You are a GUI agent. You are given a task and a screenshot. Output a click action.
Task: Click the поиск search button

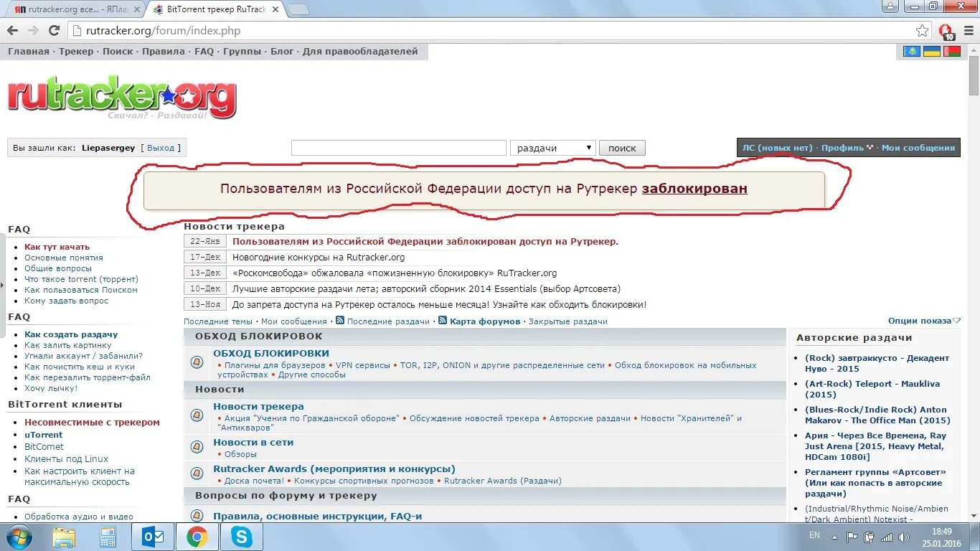click(622, 148)
